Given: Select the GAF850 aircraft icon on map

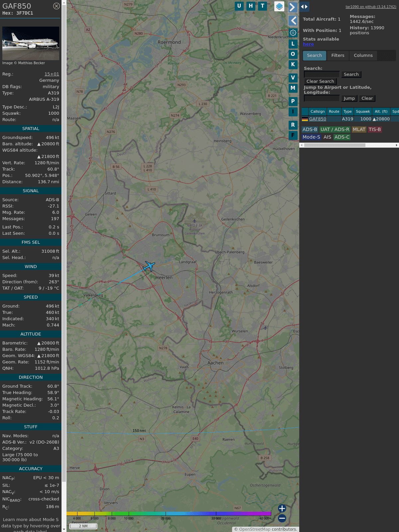Looking at the screenshot, I should pos(149,266).
